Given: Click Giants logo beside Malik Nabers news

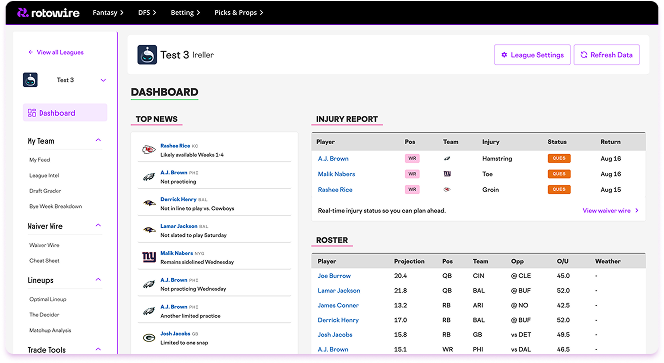Looking at the screenshot, I should click(x=149, y=257).
